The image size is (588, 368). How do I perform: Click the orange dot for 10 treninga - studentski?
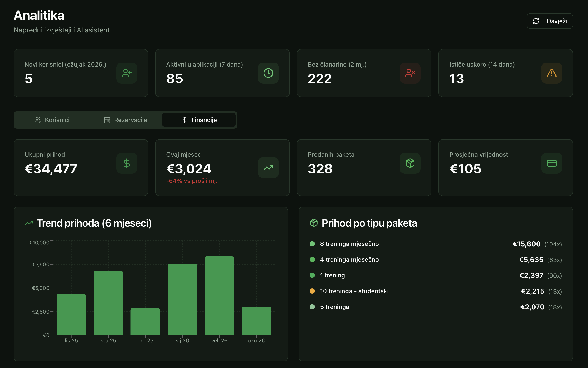point(312,291)
